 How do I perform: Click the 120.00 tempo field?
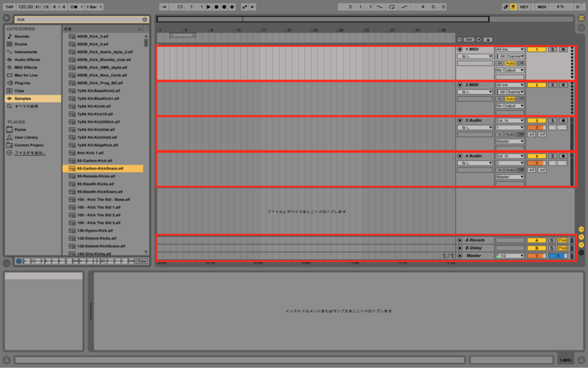(25, 7)
